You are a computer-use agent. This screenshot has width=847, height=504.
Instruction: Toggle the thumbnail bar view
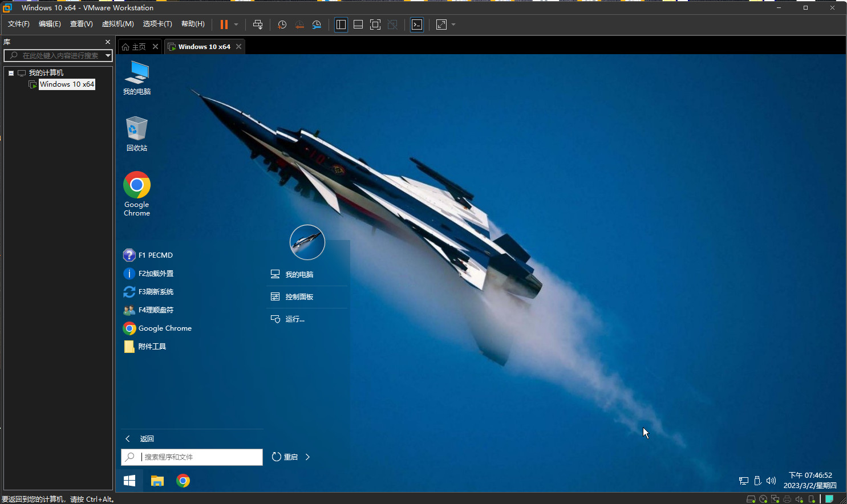[x=358, y=25]
